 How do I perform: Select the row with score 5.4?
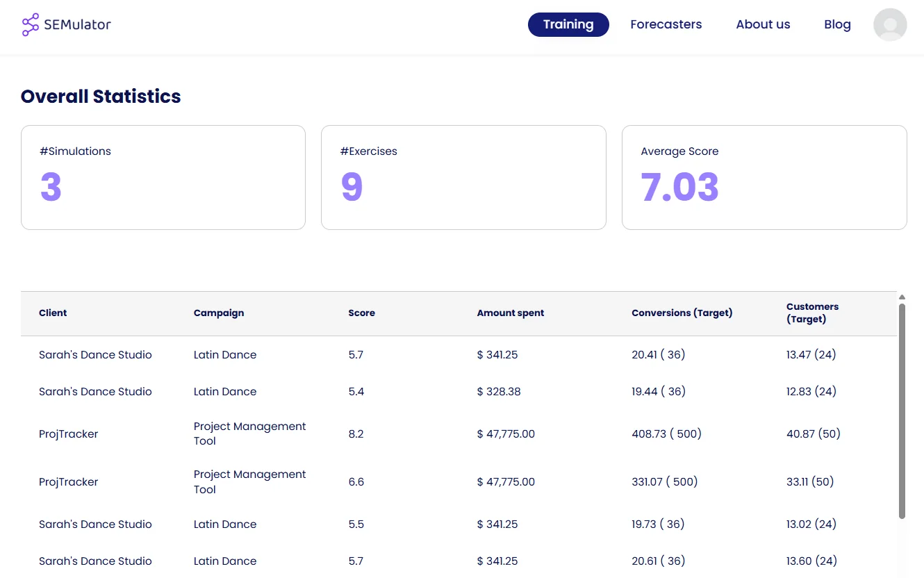[x=459, y=392]
